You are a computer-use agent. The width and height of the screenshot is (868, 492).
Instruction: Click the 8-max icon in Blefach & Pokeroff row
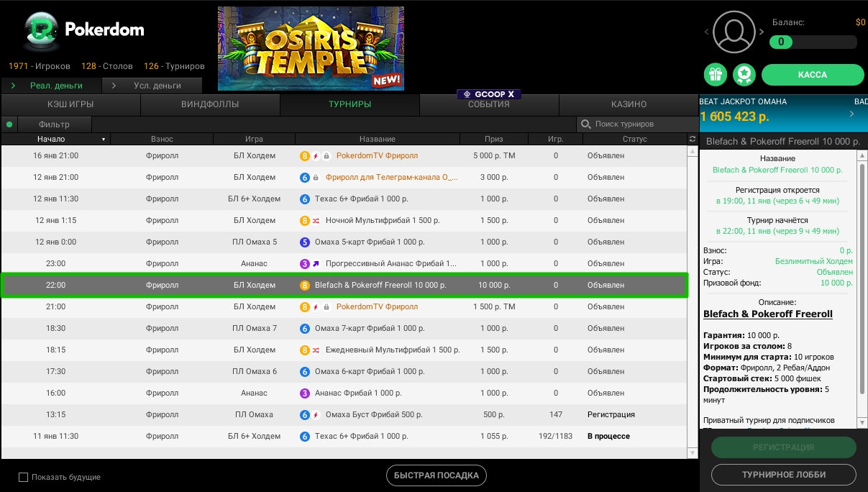click(305, 285)
